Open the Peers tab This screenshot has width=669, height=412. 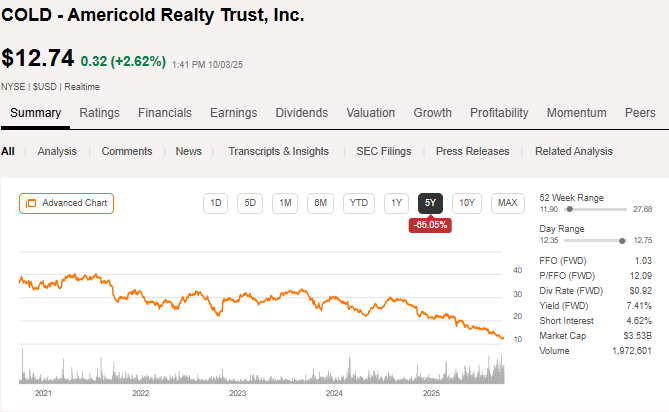[x=640, y=113]
